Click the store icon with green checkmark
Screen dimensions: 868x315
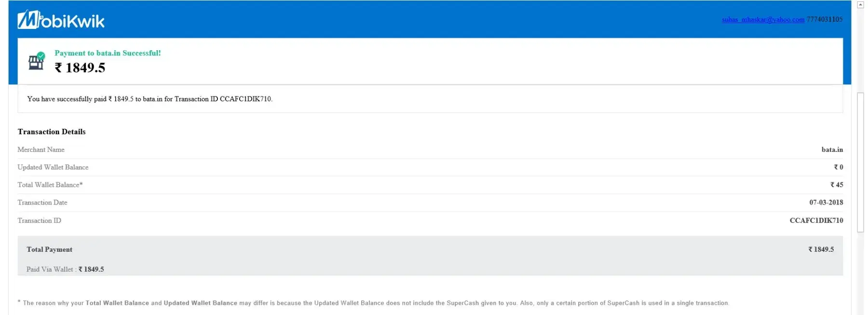pos(37,61)
